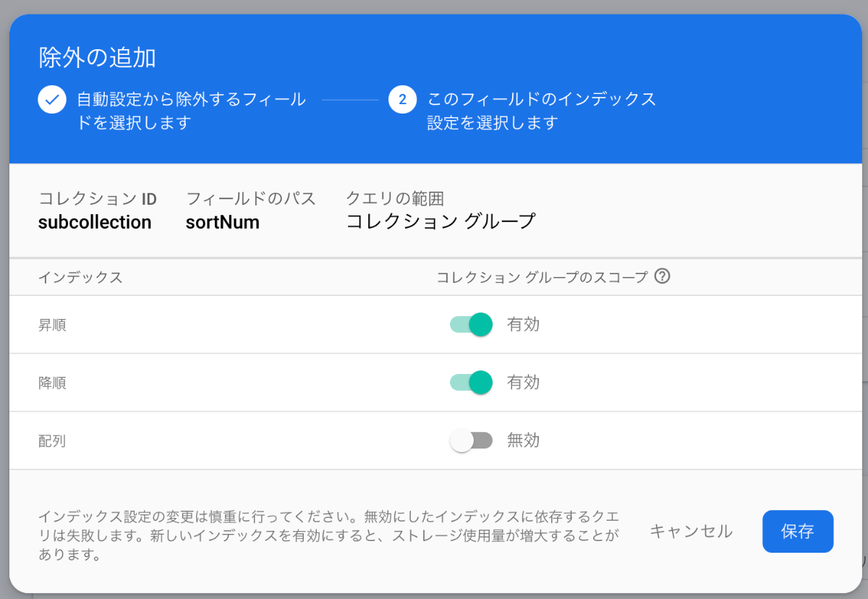This screenshot has height=599, width=868.
Task: Click the 除外の追加 dialog title
Action: (97, 58)
